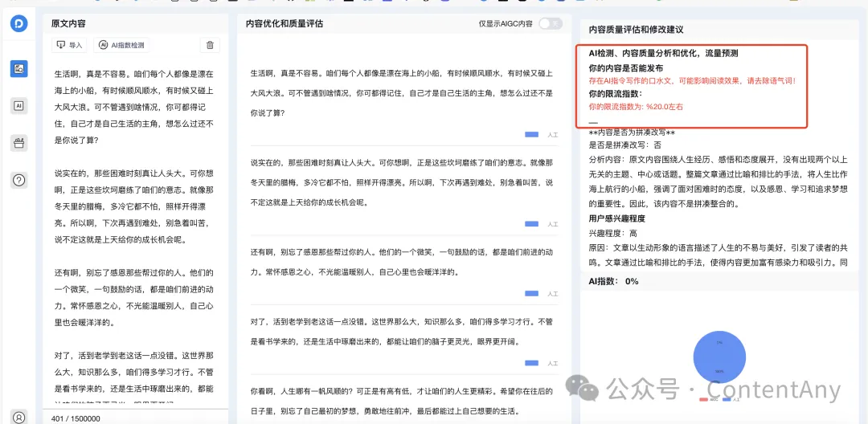The width and height of the screenshot is (868, 424).
Task: Open the help question mark icon
Action: tap(19, 180)
